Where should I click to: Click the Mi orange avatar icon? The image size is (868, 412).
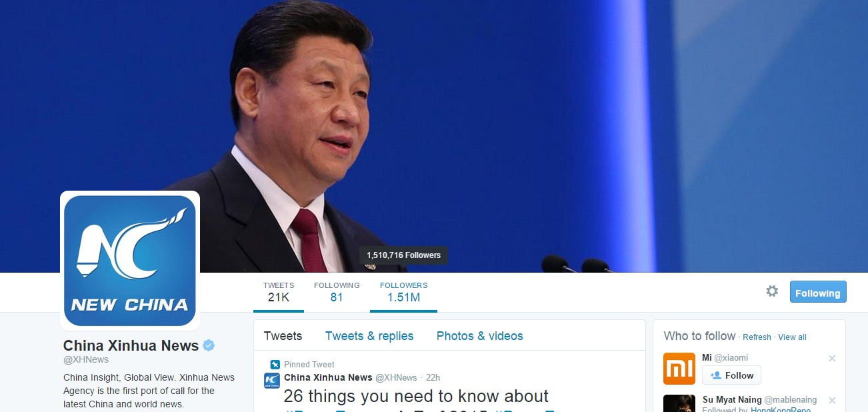click(x=679, y=369)
